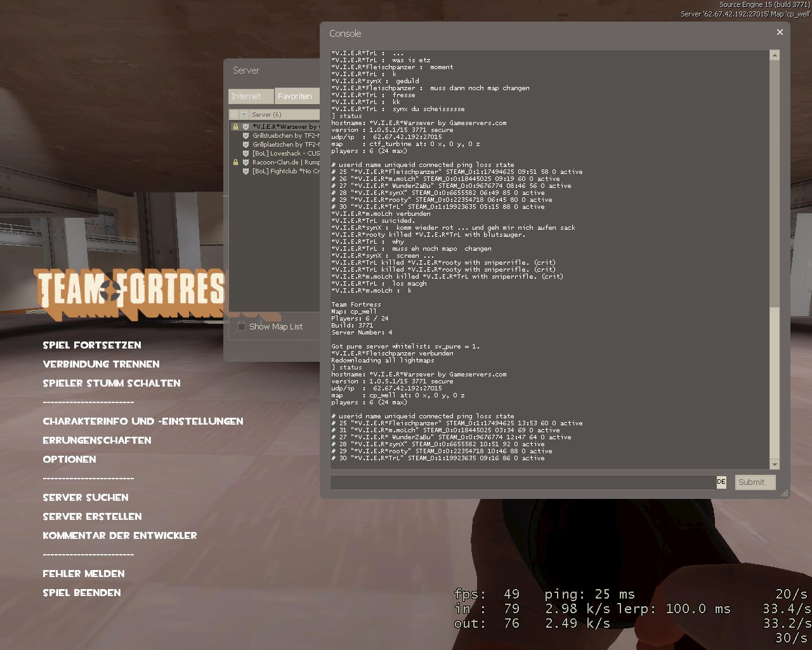
Task: Click Spiel Fortsetzen to resume game
Action: (x=92, y=345)
